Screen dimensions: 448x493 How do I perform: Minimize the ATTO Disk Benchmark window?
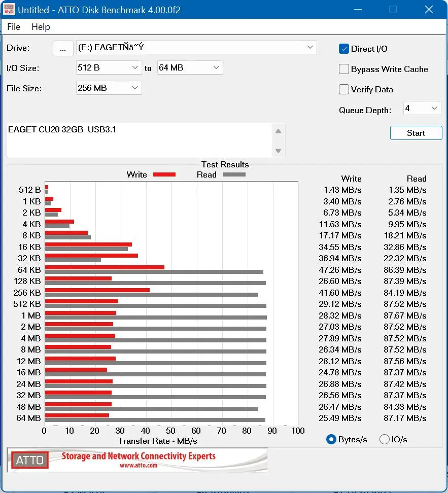358,10
